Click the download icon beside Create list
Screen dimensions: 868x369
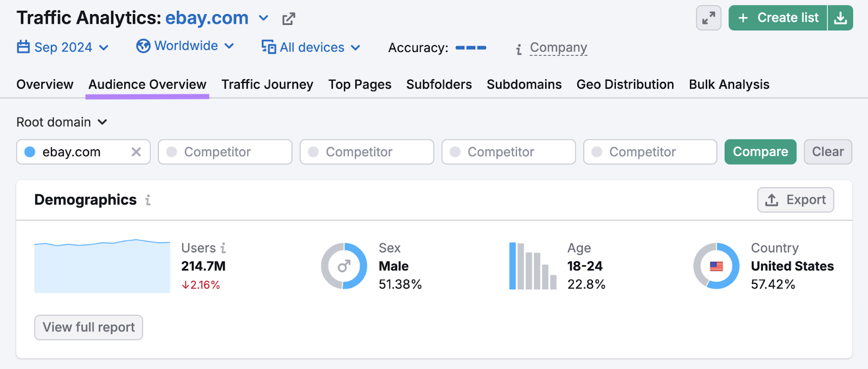point(840,18)
